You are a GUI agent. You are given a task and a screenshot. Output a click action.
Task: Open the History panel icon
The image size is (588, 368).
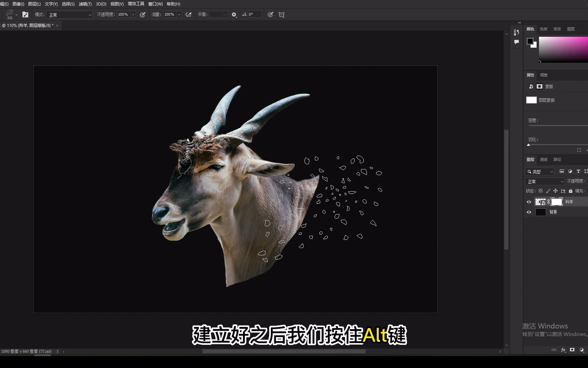click(517, 32)
